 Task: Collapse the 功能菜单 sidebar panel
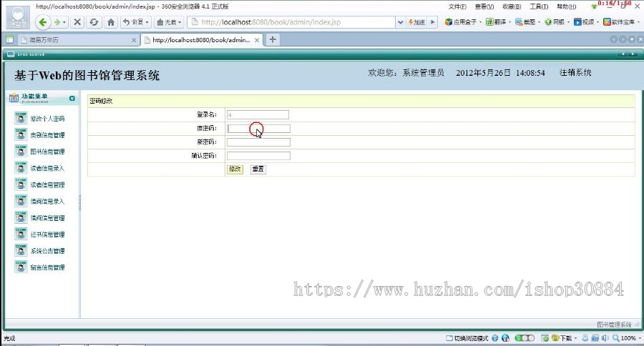(72, 98)
